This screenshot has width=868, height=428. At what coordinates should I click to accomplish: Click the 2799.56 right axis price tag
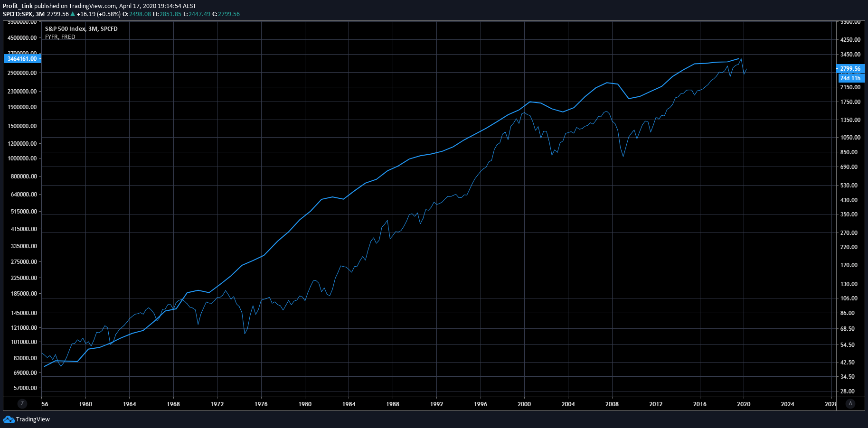(850, 69)
